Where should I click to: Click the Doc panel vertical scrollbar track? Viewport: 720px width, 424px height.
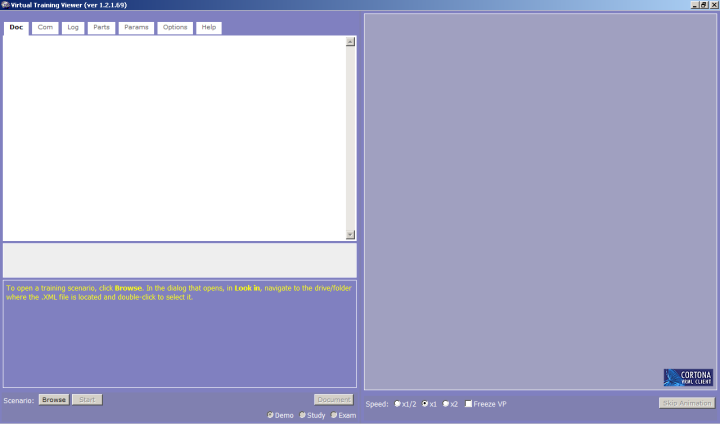point(350,138)
